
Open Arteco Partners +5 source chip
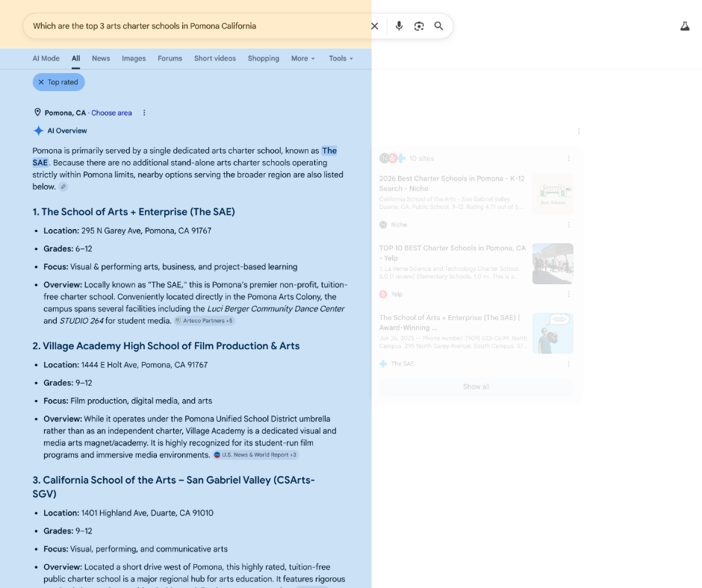(x=205, y=321)
